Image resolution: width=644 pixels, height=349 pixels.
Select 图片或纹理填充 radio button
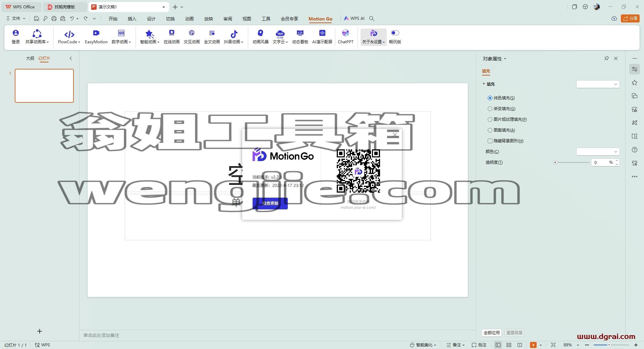click(490, 119)
